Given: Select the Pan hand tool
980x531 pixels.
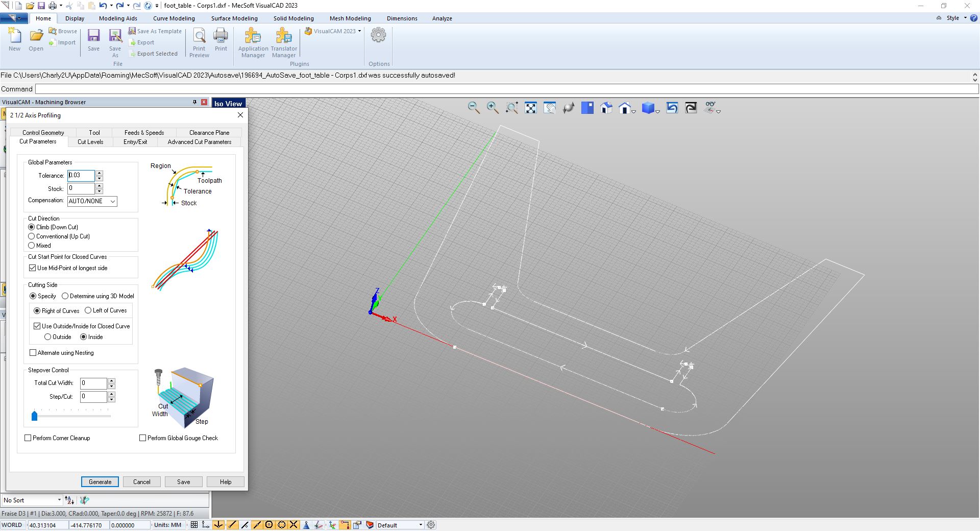Looking at the screenshot, I should click(550, 108).
